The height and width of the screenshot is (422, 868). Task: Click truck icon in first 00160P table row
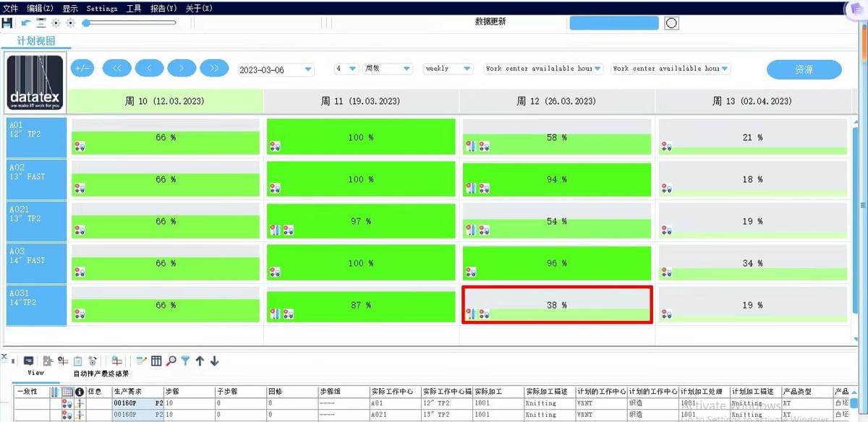tap(67, 404)
